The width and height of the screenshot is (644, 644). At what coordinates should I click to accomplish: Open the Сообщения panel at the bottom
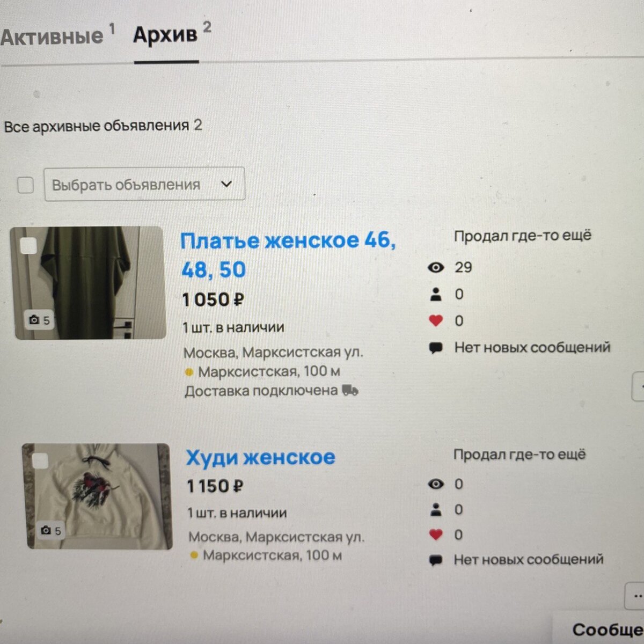point(606,629)
